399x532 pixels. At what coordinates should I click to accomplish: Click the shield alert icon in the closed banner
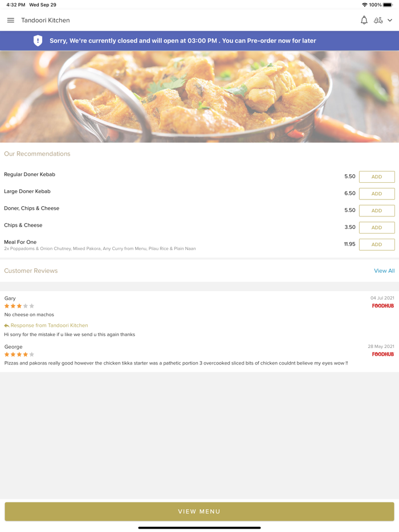(38, 40)
